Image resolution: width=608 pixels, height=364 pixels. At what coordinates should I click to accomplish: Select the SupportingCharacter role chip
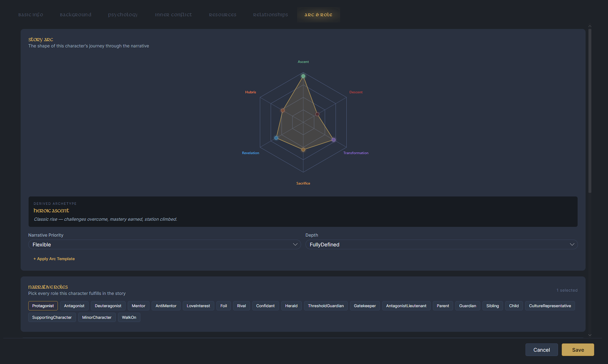[52, 317]
